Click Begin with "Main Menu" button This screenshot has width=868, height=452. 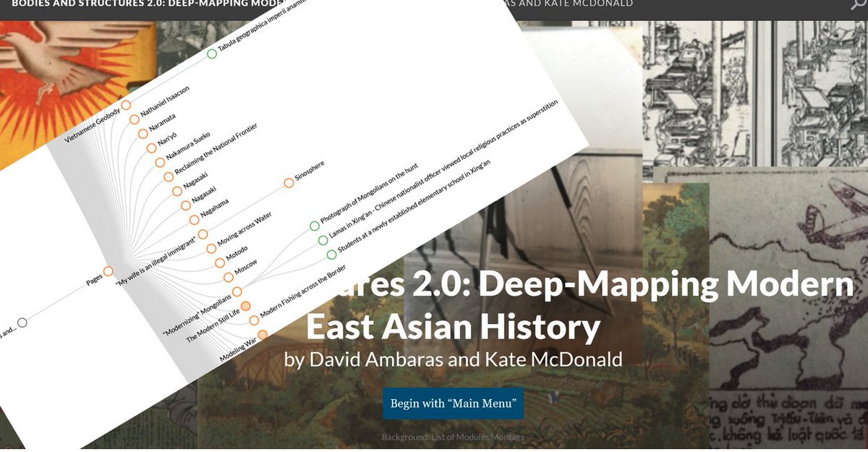(453, 404)
